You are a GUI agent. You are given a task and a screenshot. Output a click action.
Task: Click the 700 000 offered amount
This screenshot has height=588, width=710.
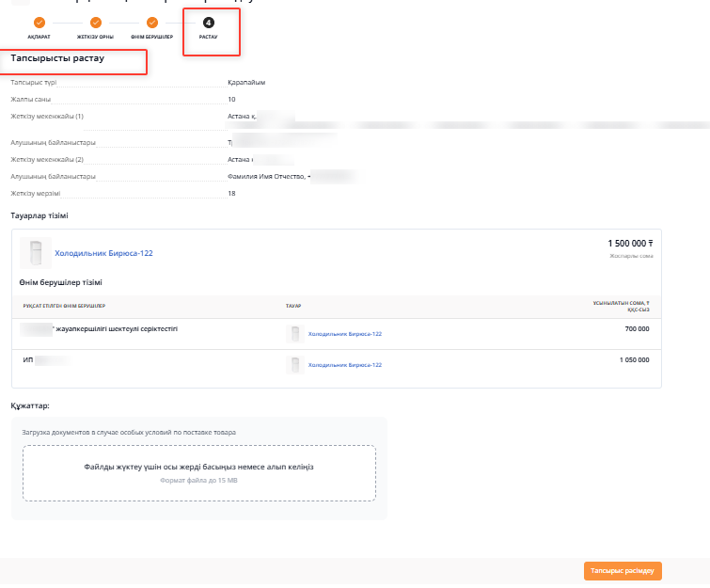[x=636, y=329]
